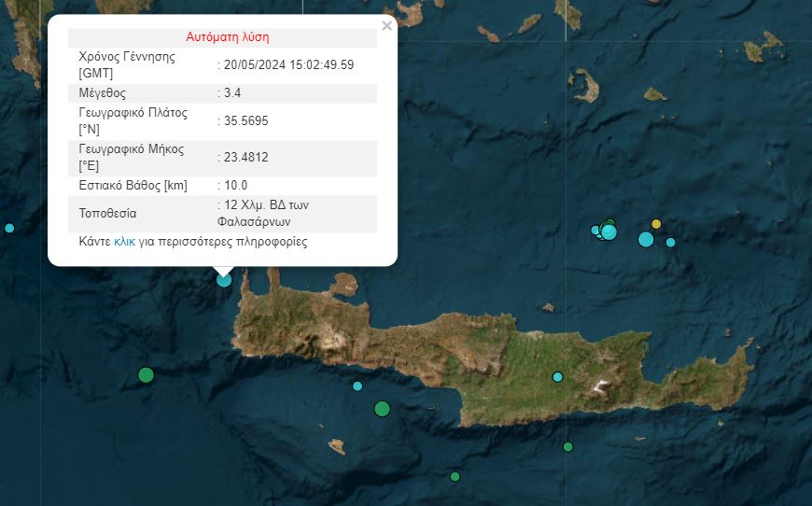Click the origin time 20/05/2024 15:02:49.59
This screenshot has height=506, width=812.
[x=288, y=65]
